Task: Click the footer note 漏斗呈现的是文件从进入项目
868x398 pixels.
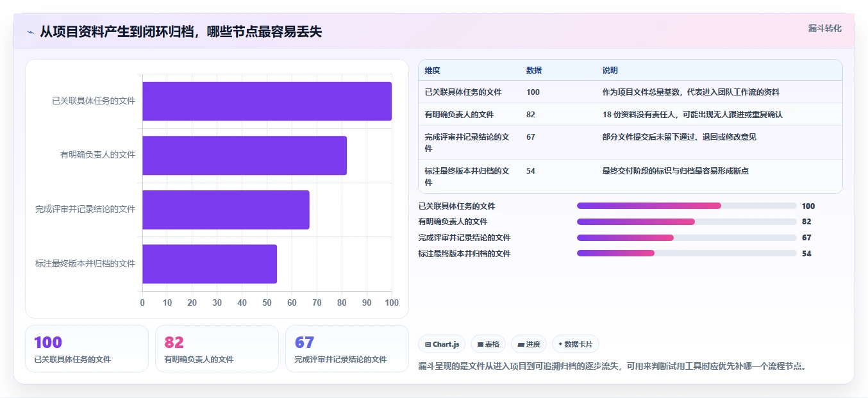Action: (612, 367)
